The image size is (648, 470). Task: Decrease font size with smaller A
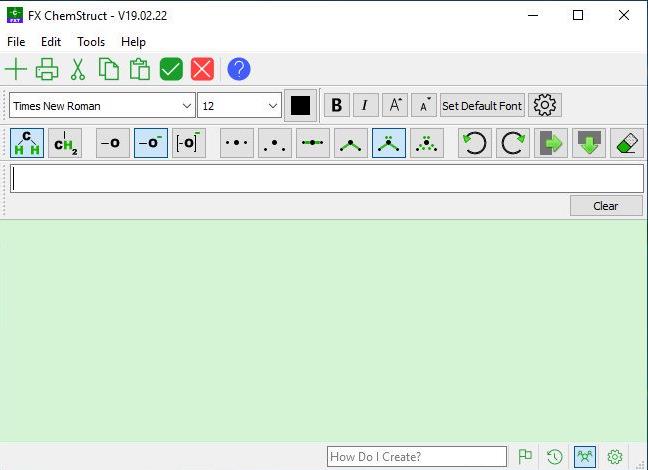coord(424,105)
